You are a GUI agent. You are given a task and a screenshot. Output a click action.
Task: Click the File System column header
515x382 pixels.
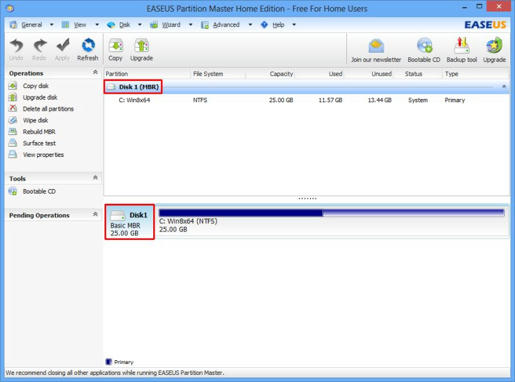tap(208, 74)
